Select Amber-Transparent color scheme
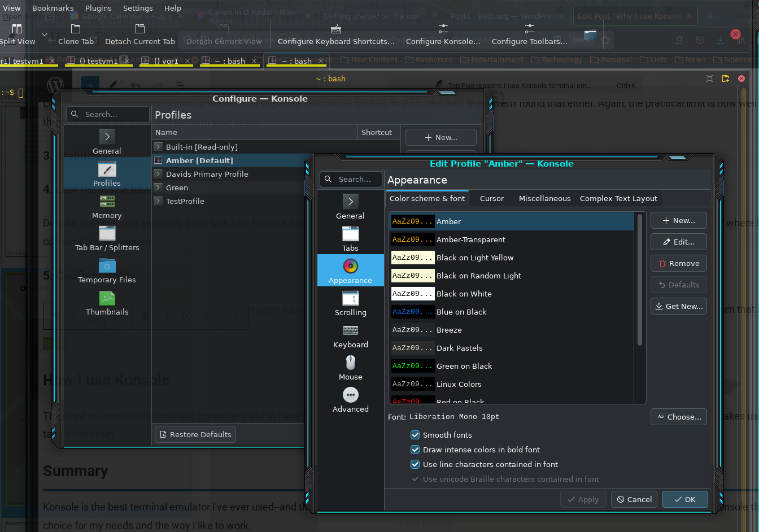The width and height of the screenshot is (759, 532). [x=512, y=239]
